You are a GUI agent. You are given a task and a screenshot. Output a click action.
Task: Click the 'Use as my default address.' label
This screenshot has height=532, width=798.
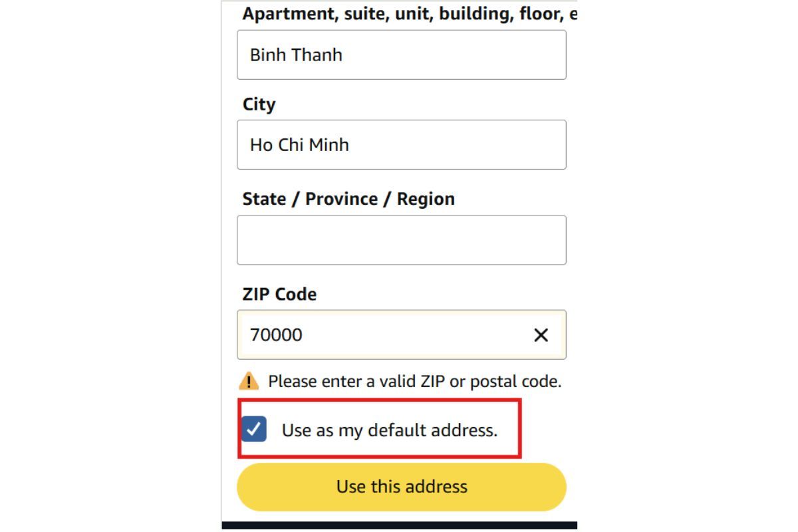click(389, 430)
